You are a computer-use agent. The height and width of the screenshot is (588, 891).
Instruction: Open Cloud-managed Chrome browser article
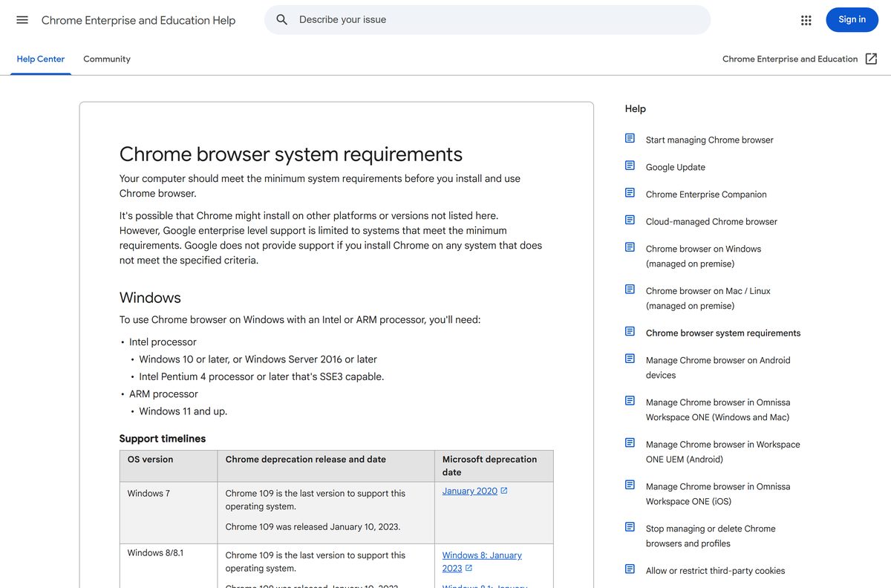pos(711,221)
